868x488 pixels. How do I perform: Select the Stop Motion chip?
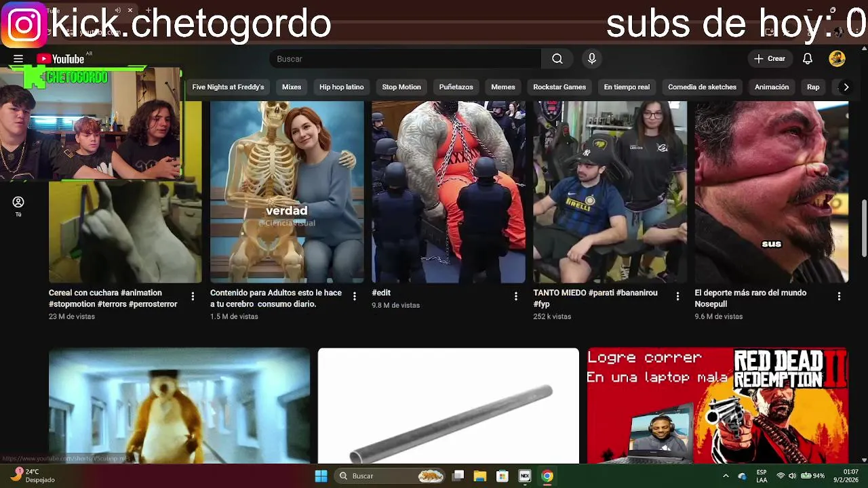click(401, 87)
